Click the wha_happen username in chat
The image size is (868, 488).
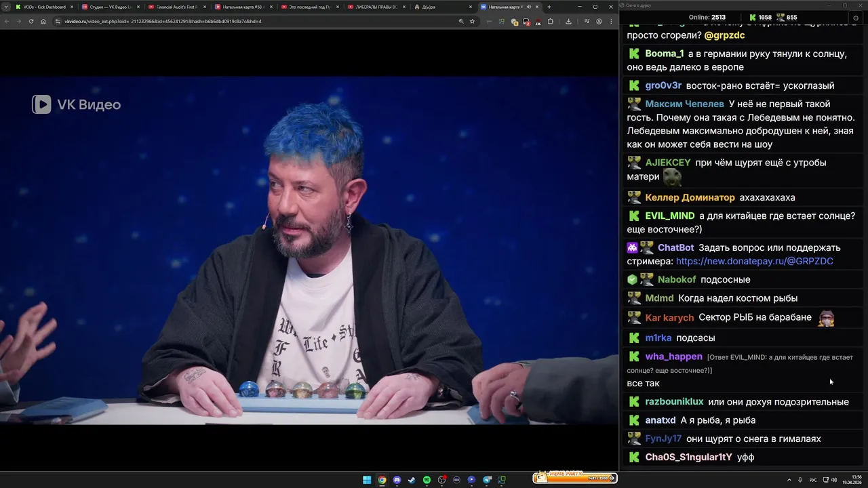[x=673, y=357]
